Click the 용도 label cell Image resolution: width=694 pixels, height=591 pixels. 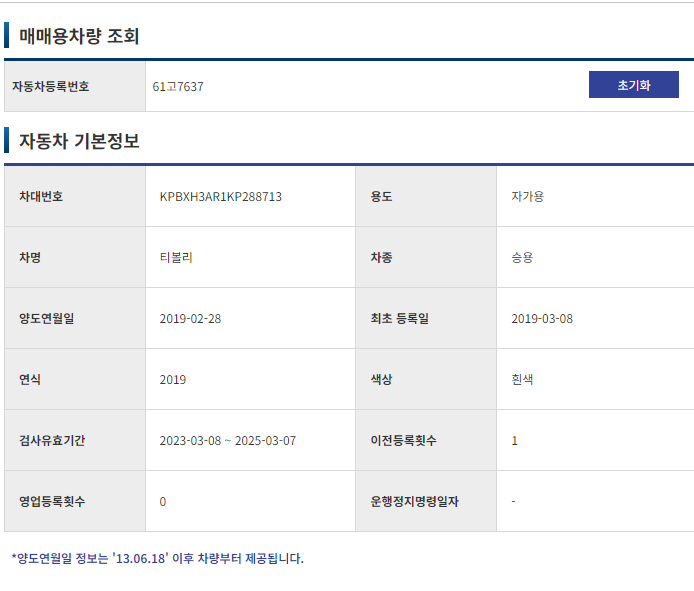pyautogui.click(x=426, y=197)
